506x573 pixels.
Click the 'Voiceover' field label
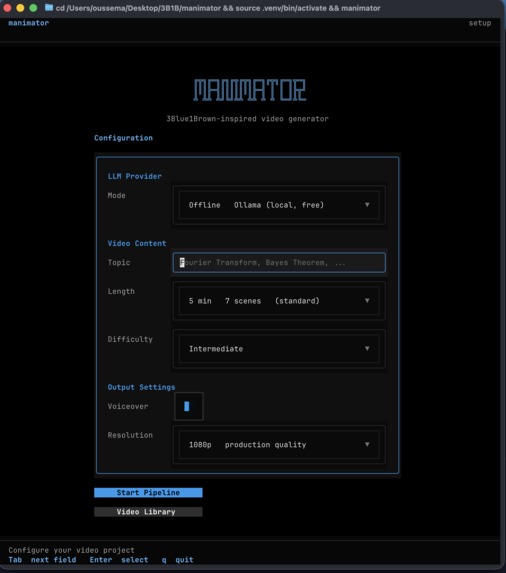(128, 406)
